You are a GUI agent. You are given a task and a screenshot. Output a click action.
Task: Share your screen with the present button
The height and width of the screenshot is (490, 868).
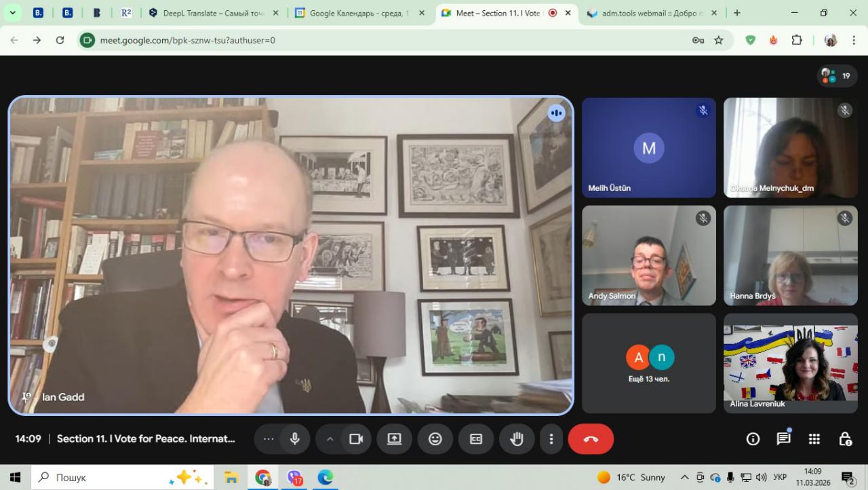[x=395, y=439]
